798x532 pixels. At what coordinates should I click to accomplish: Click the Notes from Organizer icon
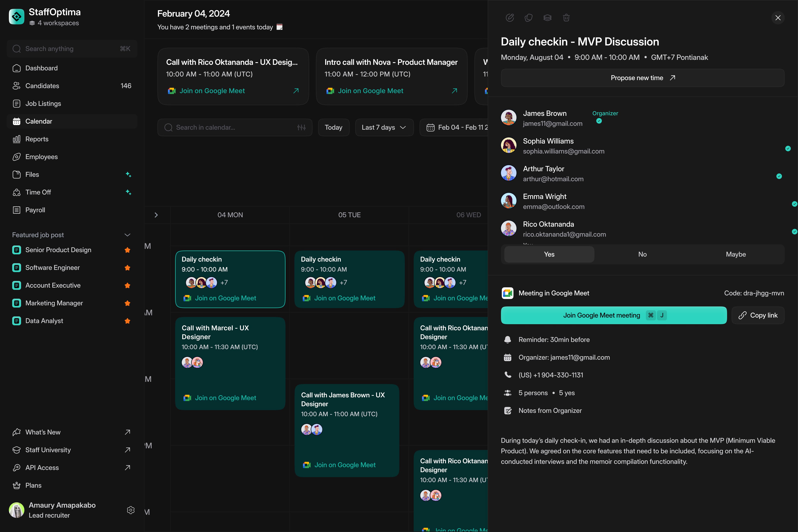coord(508,410)
